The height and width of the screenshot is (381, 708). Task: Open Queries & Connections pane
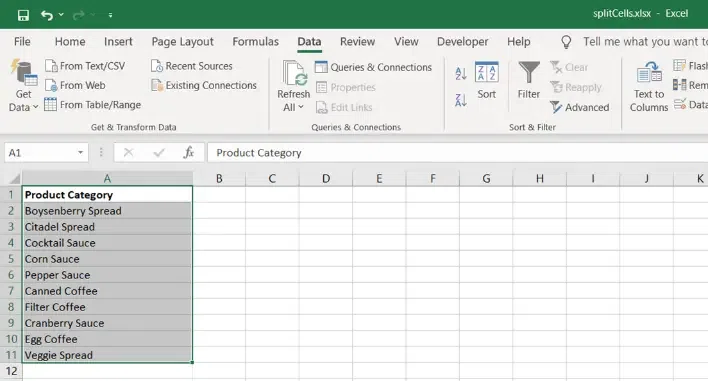point(373,67)
